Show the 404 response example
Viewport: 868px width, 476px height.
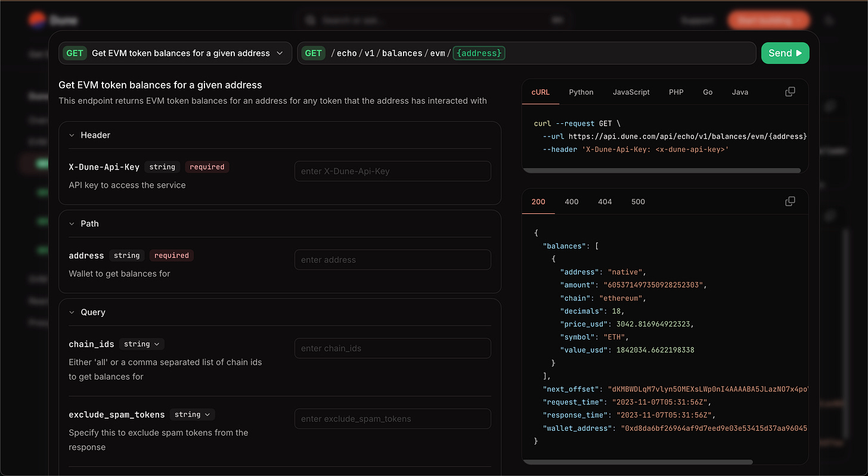click(x=604, y=202)
